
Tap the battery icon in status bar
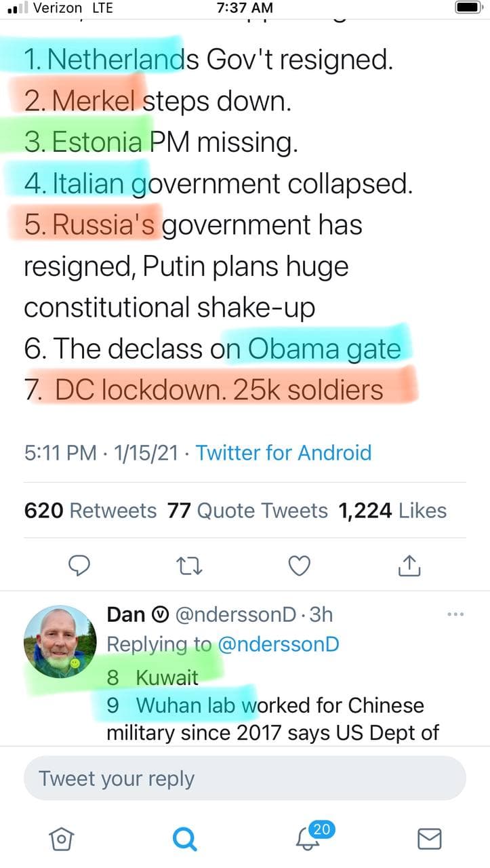point(468,8)
